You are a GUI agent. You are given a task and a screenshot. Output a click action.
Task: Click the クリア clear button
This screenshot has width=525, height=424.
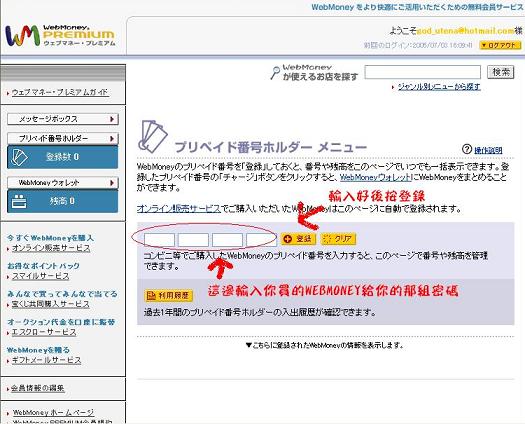[338, 239]
